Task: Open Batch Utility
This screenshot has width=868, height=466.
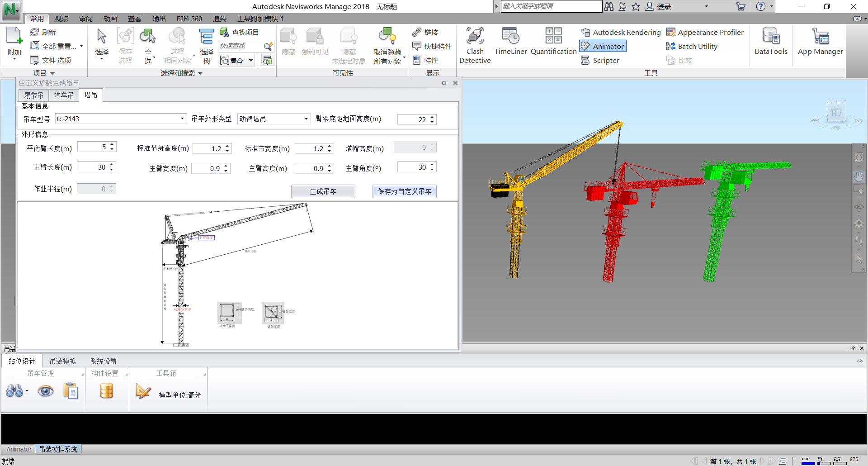Action: pyautogui.click(x=692, y=46)
